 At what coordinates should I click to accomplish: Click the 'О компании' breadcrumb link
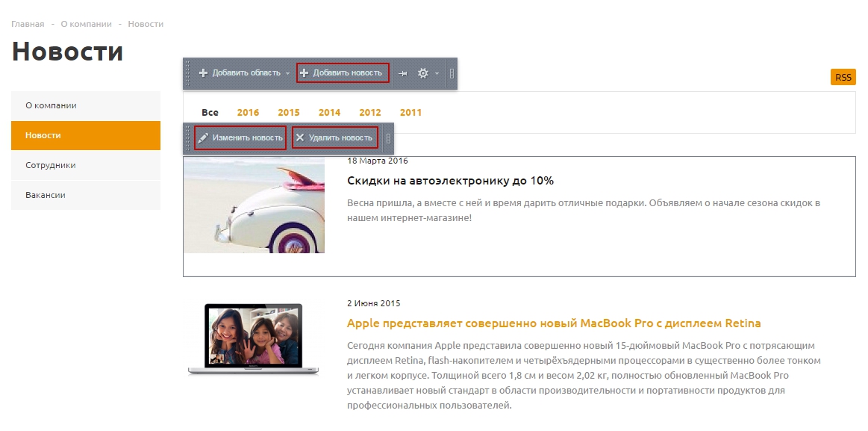87,24
